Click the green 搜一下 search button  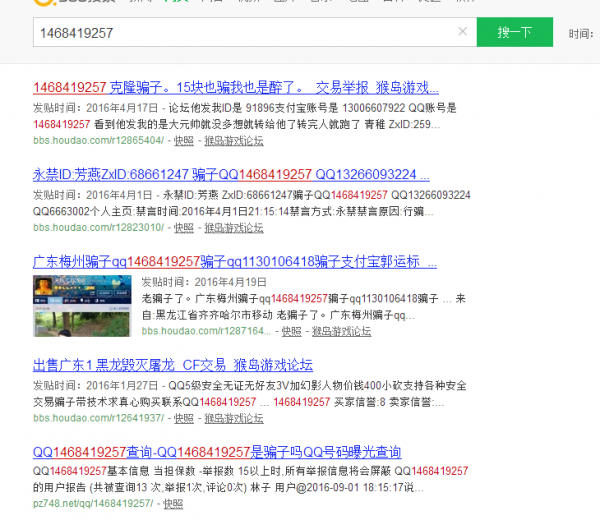click(x=515, y=32)
